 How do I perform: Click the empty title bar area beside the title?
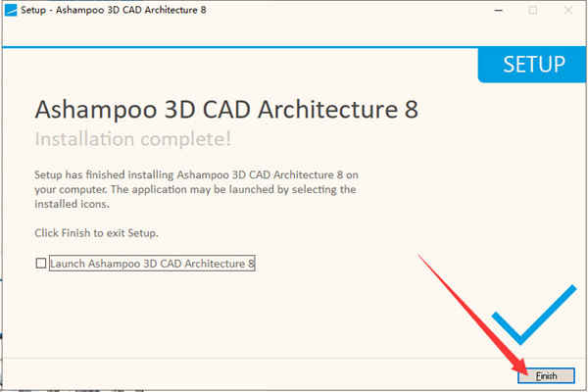pos(343,10)
